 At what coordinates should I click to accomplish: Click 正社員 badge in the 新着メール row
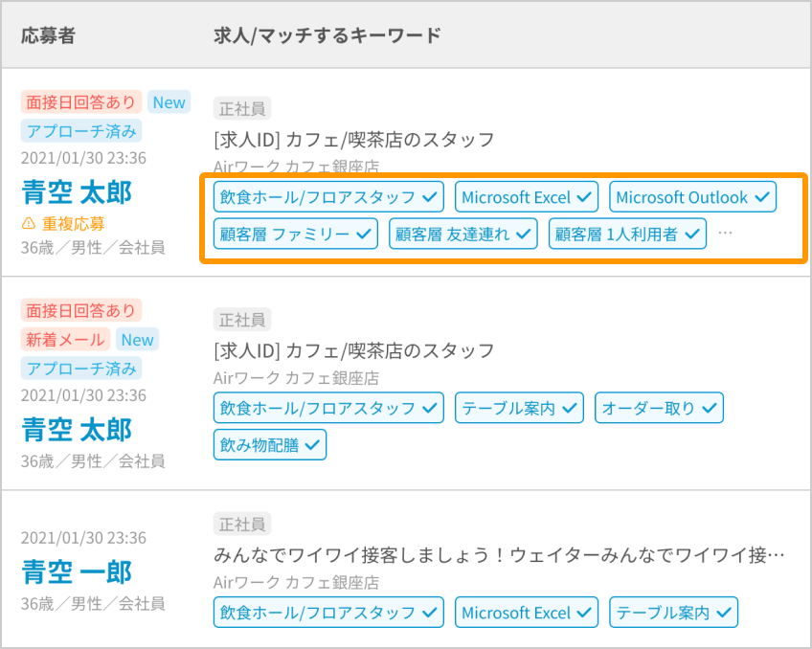point(242,320)
